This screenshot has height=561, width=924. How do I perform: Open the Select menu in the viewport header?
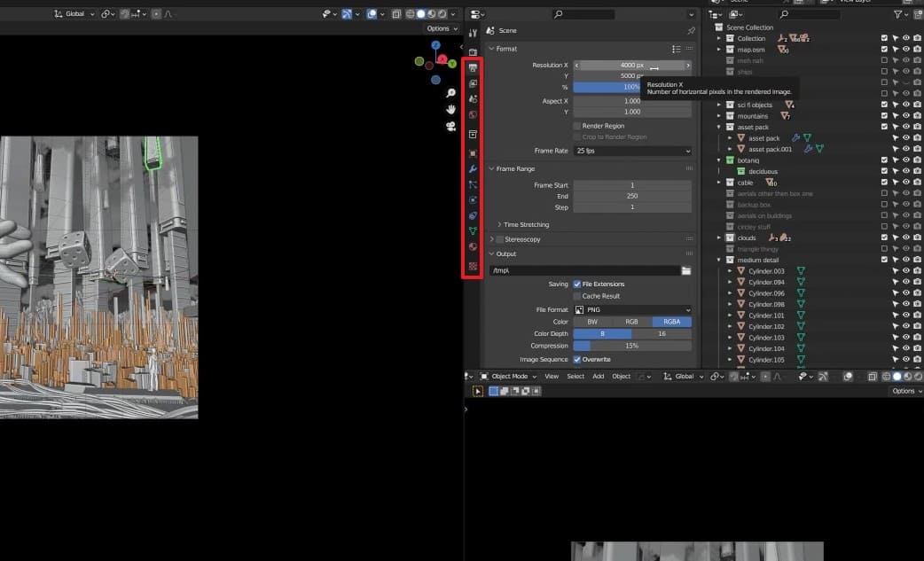(576, 376)
